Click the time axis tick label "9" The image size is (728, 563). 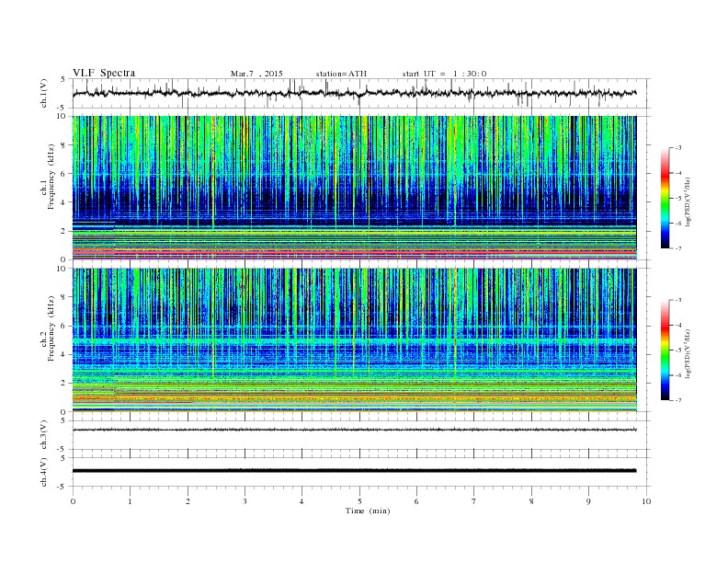tap(588, 501)
